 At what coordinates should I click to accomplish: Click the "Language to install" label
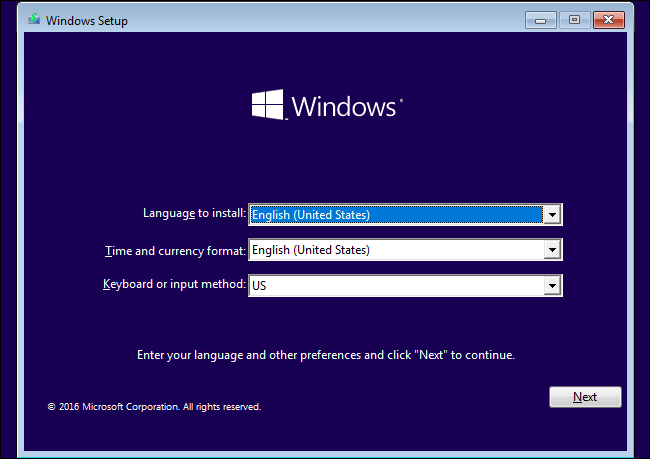(x=194, y=213)
